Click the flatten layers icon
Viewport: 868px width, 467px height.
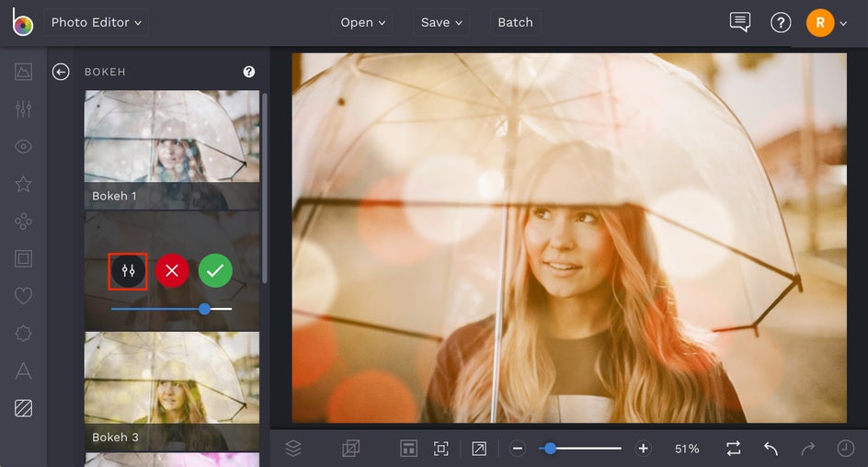point(350,449)
